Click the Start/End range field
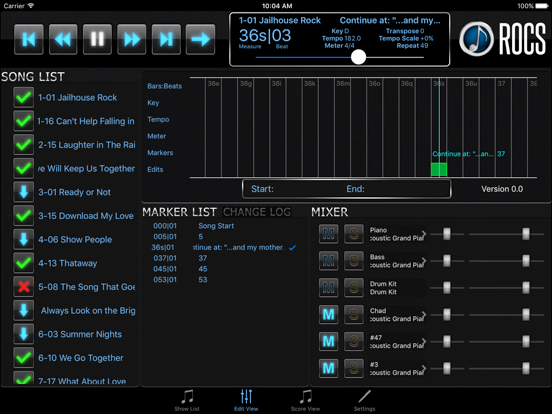The width and height of the screenshot is (552, 414). point(346,189)
